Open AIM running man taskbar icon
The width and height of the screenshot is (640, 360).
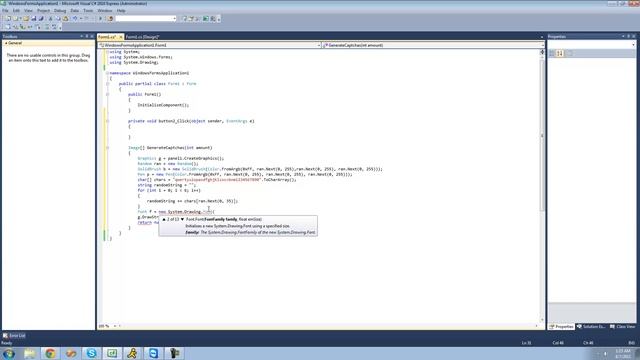[x=132, y=353]
